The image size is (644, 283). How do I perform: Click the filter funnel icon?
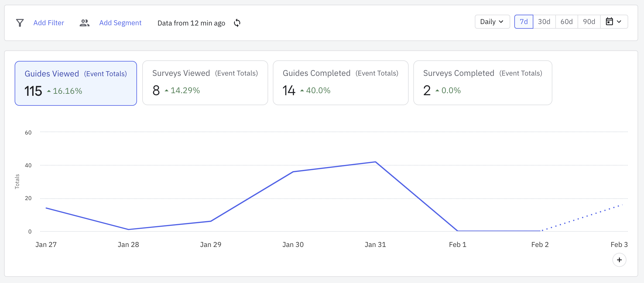pos(20,23)
